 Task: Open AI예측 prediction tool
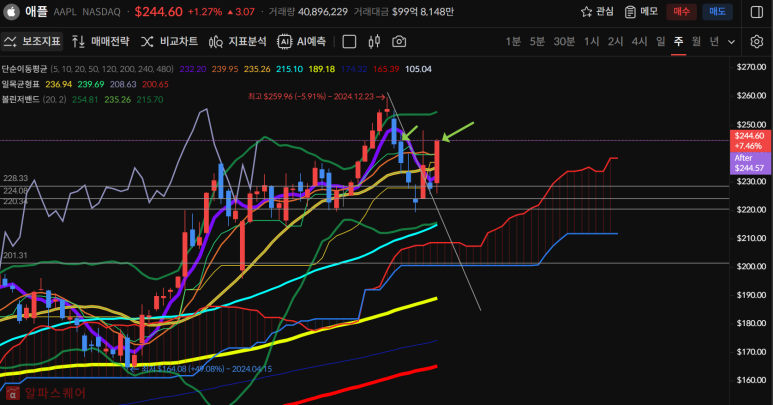pos(302,42)
